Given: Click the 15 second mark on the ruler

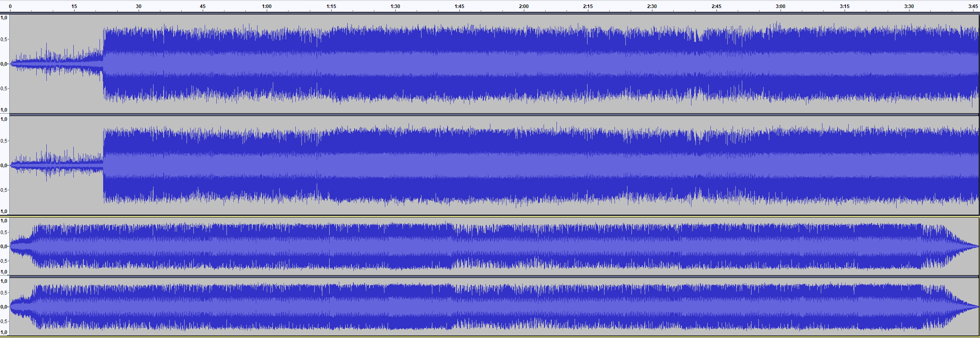Looking at the screenshot, I should [74, 6].
